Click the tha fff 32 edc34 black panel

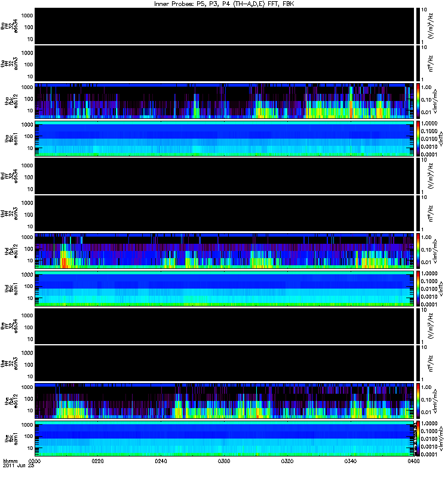click(x=225, y=26)
